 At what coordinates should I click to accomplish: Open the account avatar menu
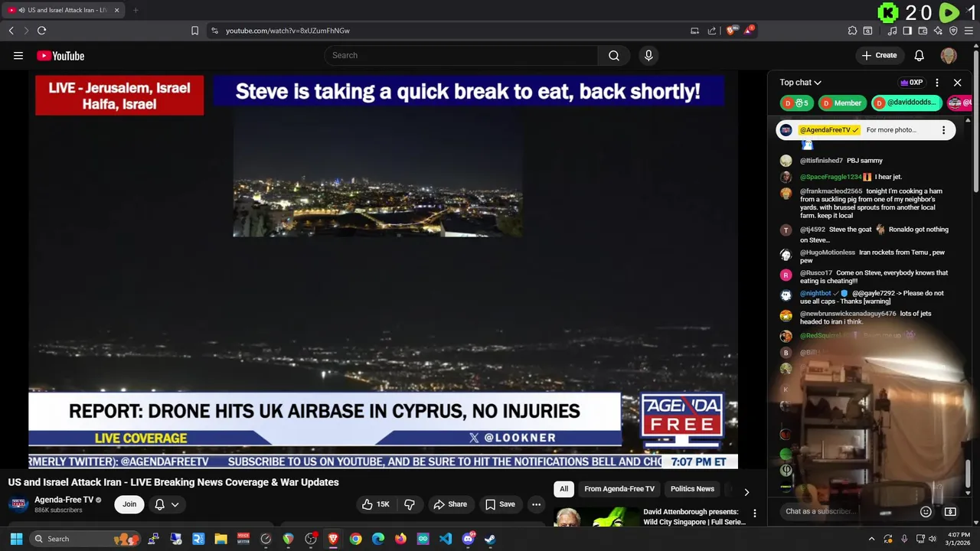[949, 55]
